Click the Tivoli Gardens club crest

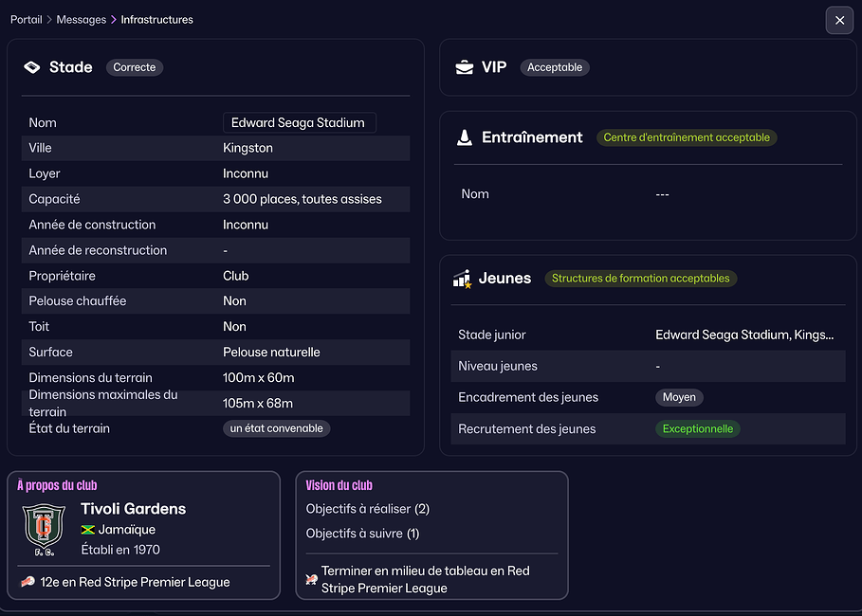click(x=42, y=530)
